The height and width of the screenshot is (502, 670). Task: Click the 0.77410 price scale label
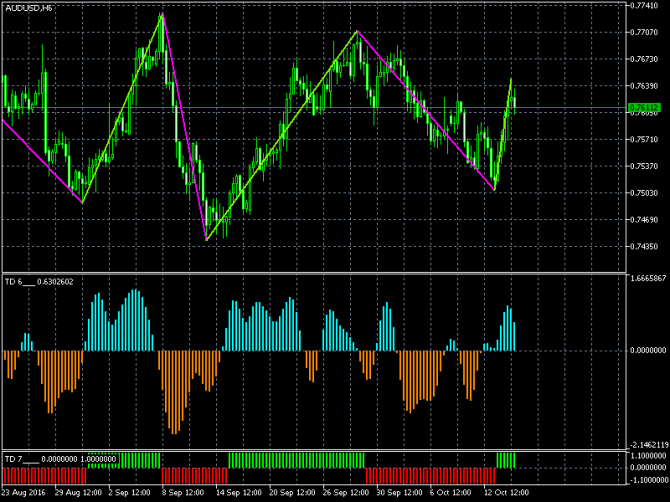644,6
